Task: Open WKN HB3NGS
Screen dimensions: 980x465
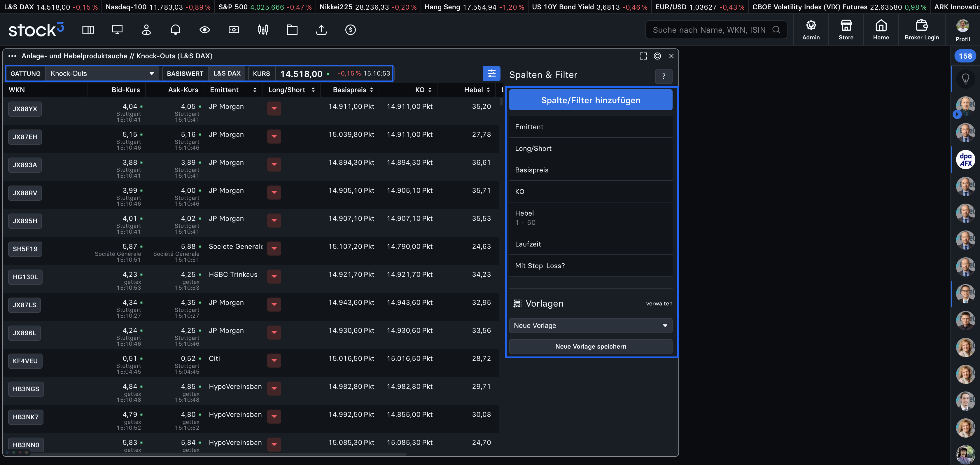Action: (x=26, y=389)
